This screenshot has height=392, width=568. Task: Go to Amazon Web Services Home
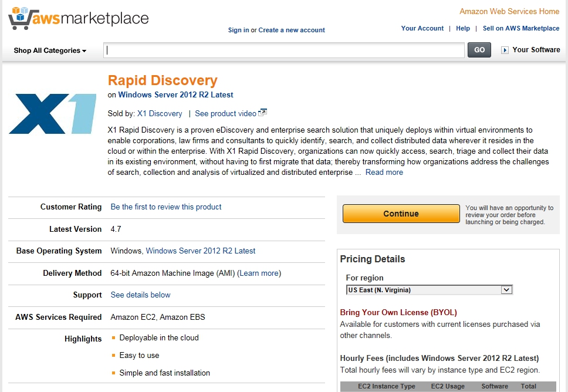[x=509, y=11]
